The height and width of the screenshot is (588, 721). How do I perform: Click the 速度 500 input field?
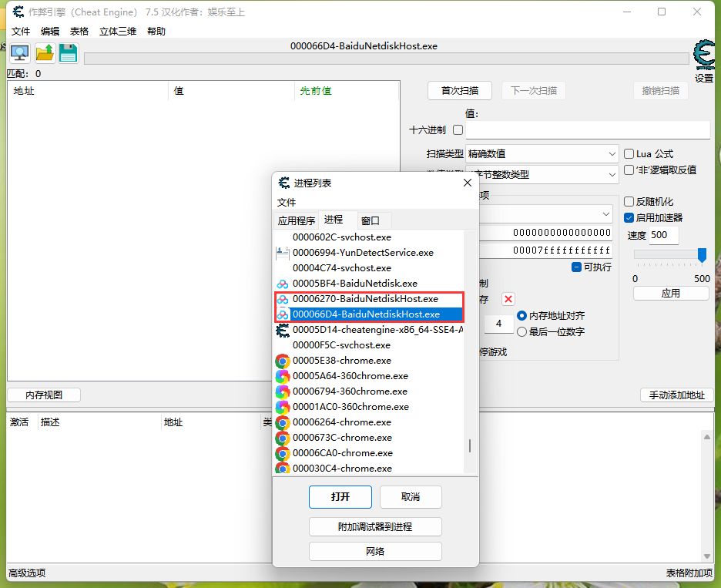click(x=663, y=235)
